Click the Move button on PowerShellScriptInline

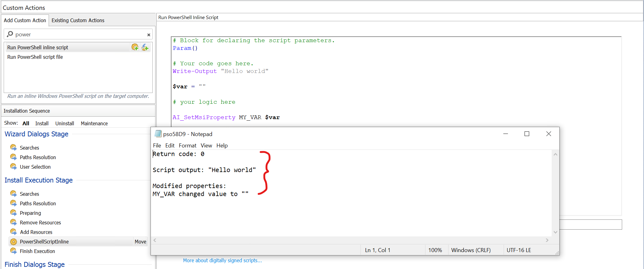[x=140, y=242]
